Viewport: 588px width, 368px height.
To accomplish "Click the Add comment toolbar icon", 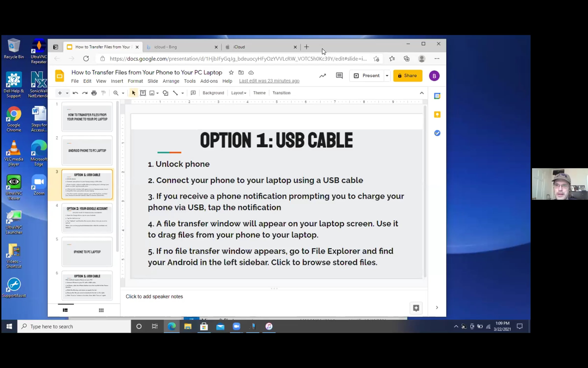I will click(193, 93).
